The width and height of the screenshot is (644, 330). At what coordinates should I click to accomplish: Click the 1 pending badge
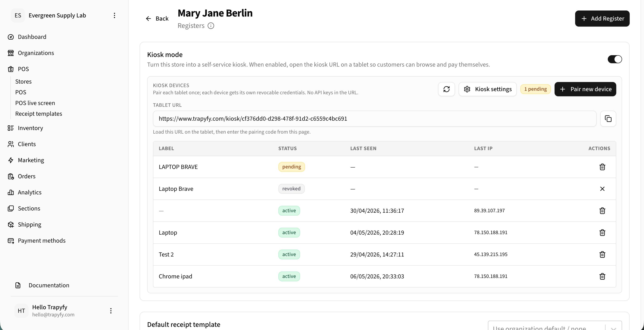coord(536,89)
